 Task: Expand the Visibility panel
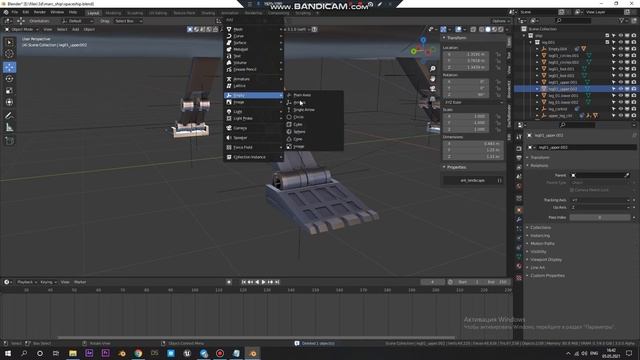[538, 251]
